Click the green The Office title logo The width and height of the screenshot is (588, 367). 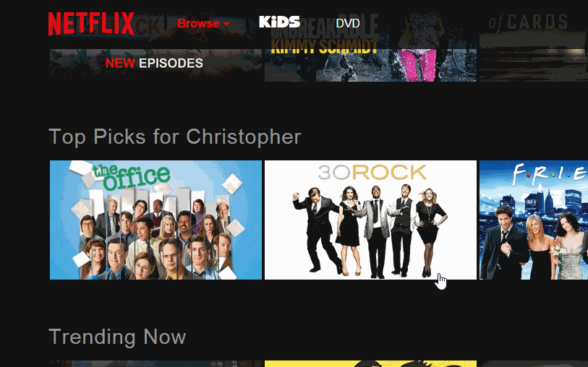click(x=131, y=176)
